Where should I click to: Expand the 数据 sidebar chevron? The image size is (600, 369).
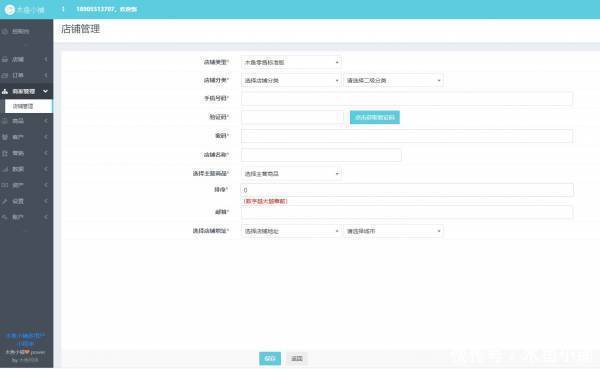pos(46,169)
